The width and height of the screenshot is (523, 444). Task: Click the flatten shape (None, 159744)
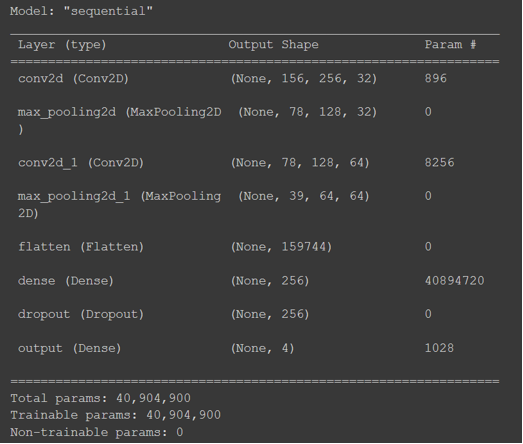tap(281, 247)
